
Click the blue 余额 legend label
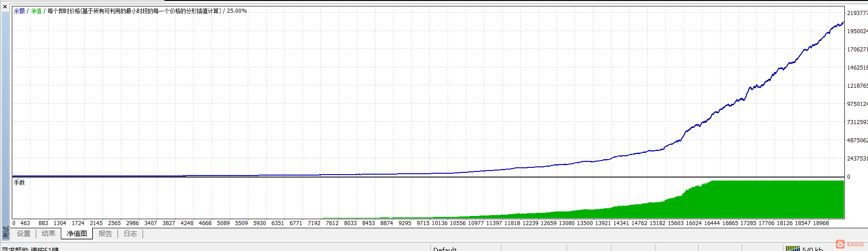(x=20, y=11)
